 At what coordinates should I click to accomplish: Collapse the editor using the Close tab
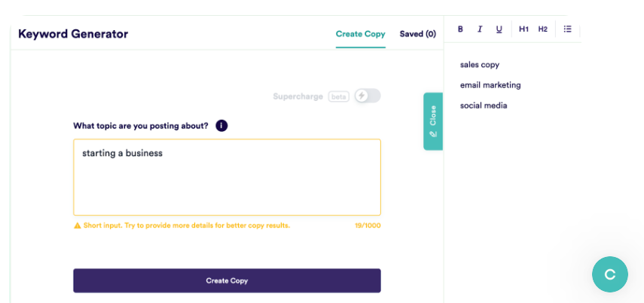pos(433,121)
